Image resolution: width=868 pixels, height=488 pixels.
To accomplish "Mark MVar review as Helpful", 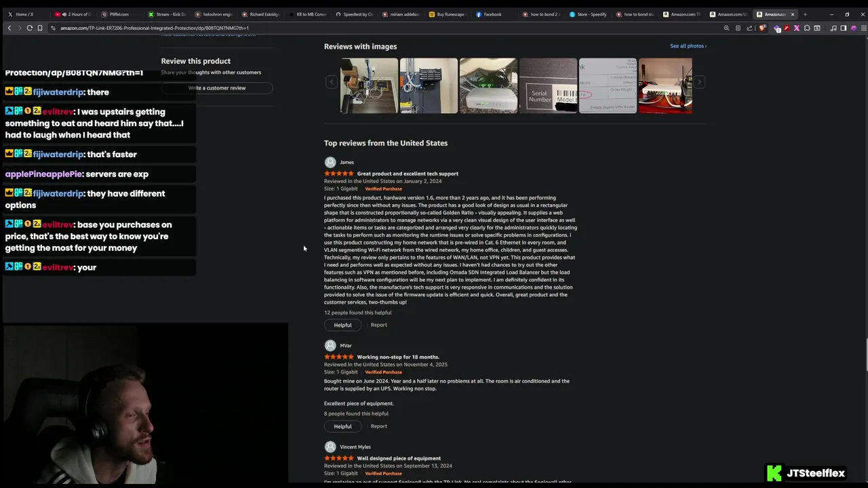I will click(342, 426).
